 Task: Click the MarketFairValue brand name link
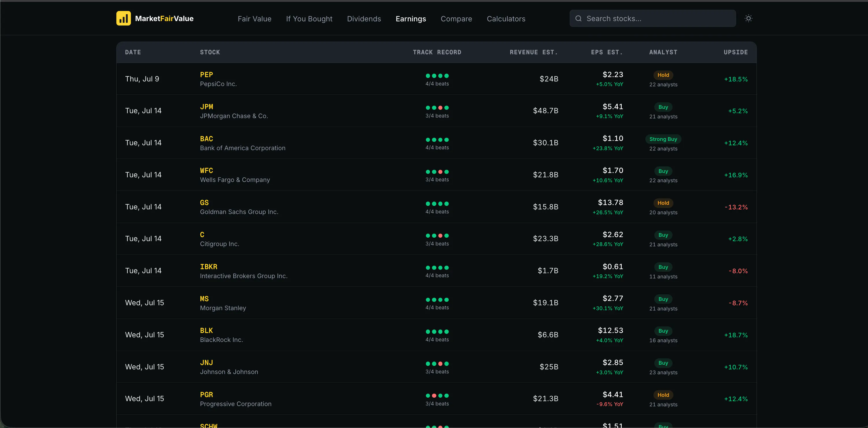pyautogui.click(x=164, y=18)
